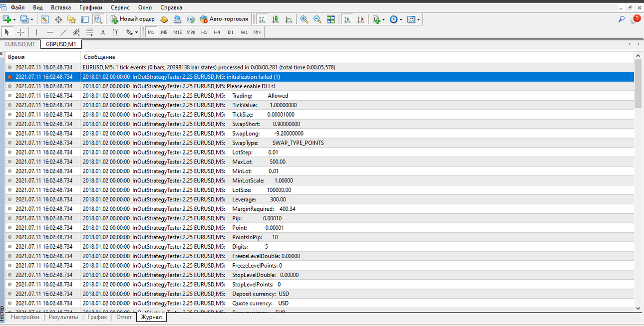The width and height of the screenshot is (644, 326).
Task: Draw a Trendline
Action: click(x=63, y=32)
